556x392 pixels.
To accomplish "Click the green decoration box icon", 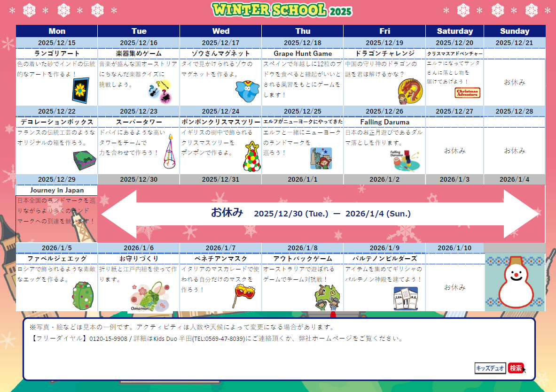I will 84,161.
